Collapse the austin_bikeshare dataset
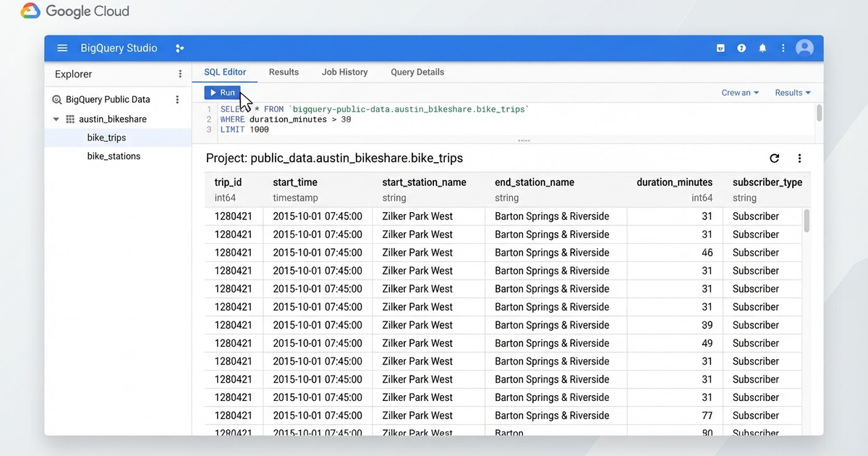The height and width of the screenshot is (456, 868). click(x=56, y=119)
